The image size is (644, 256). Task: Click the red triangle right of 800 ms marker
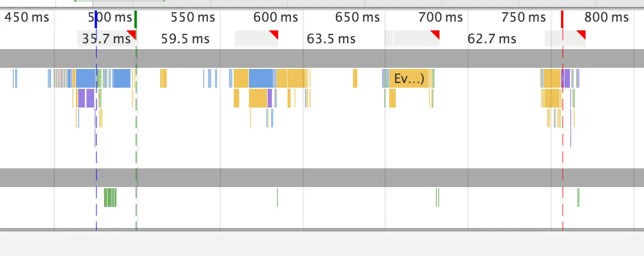tap(581, 34)
